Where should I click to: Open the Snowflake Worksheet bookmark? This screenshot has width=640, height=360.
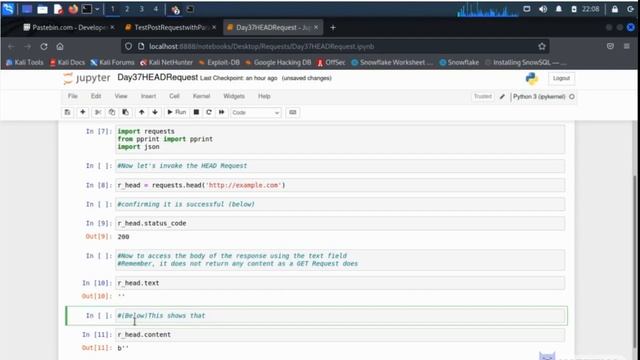[x=392, y=62]
